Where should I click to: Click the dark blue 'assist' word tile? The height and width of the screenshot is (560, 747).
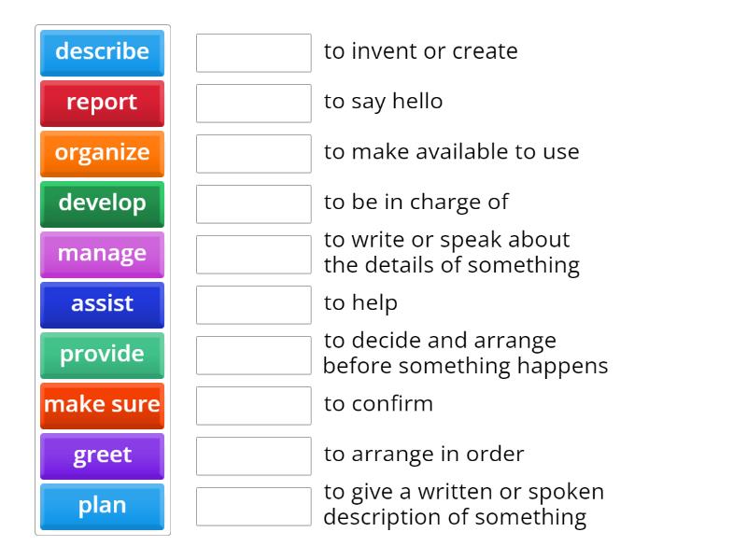[101, 304]
